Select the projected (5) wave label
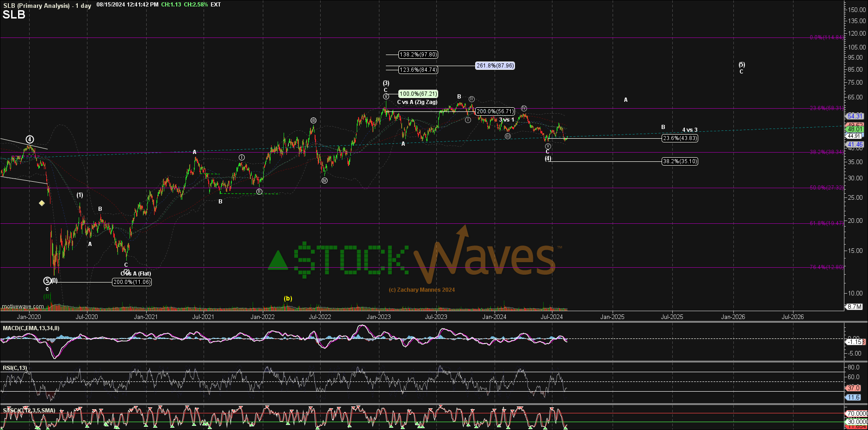This screenshot has height=430, width=868. tap(742, 65)
